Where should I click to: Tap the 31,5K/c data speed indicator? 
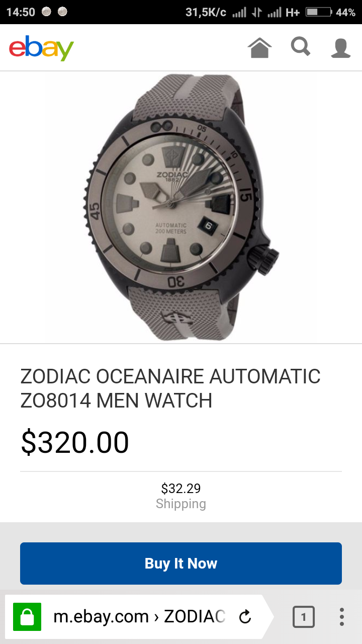(x=206, y=12)
